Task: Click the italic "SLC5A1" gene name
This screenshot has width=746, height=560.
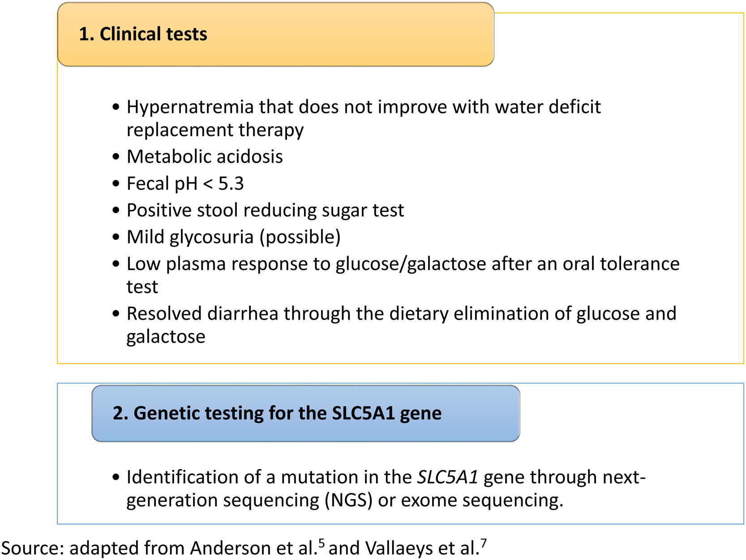Action: coord(447,477)
